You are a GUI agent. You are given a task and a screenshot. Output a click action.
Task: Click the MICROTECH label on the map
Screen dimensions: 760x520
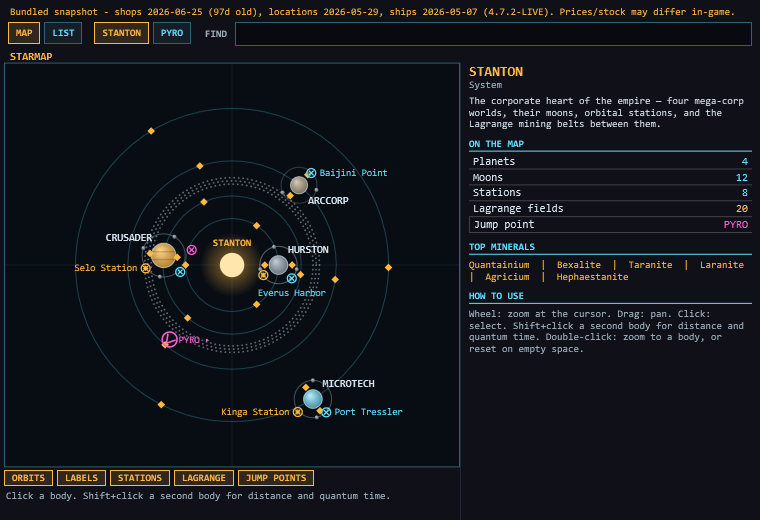click(348, 384)
